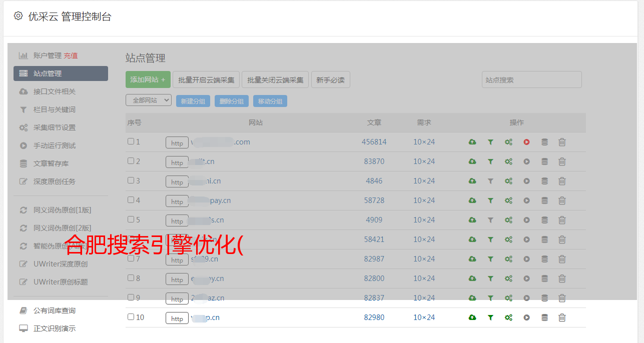The image size is (644, 343).
Task: Click cloud upload icon in row with 58421 articles
Action: [472, 239]
